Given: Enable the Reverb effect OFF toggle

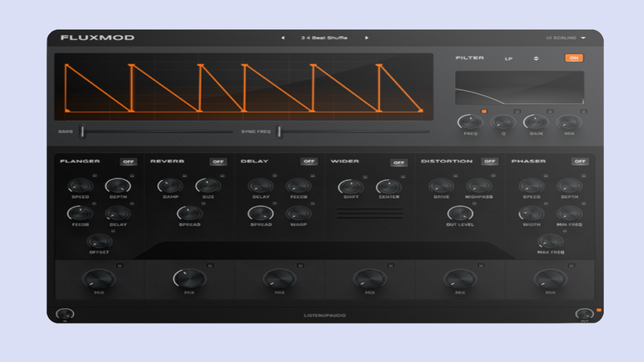Looking at the screenshot, I should [x=218, y=162].
